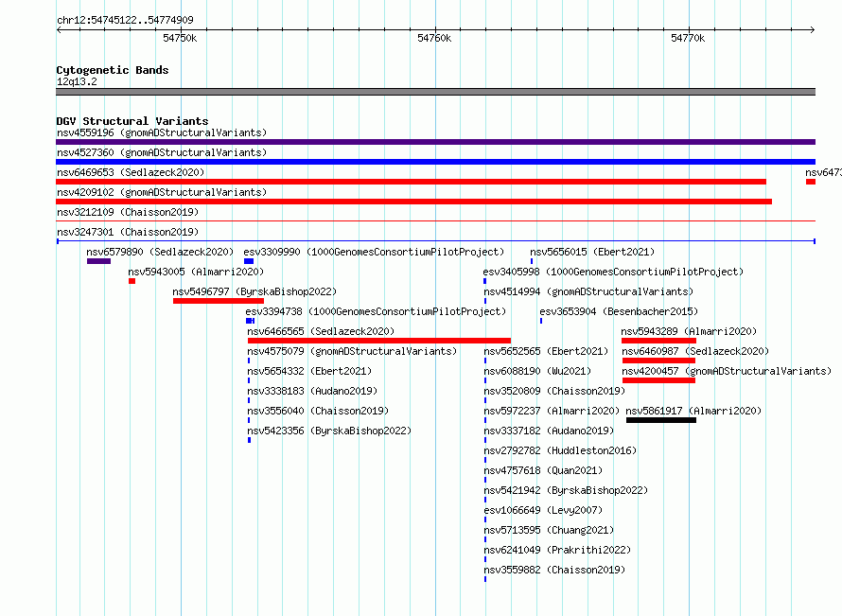The image size is (842, 616).
Task: Open nsv5652565 (Ebert2021) label
Action: (x=546, y=351)
